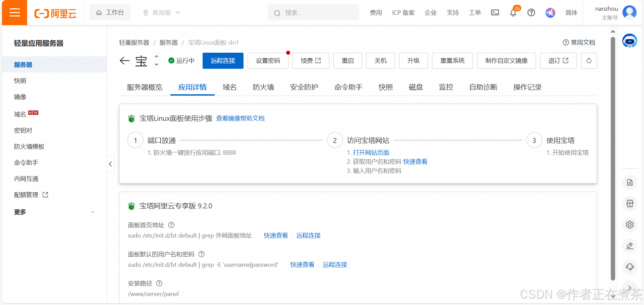
Task: Select 快照 in the left sidebar
Action: pos(54,81)
